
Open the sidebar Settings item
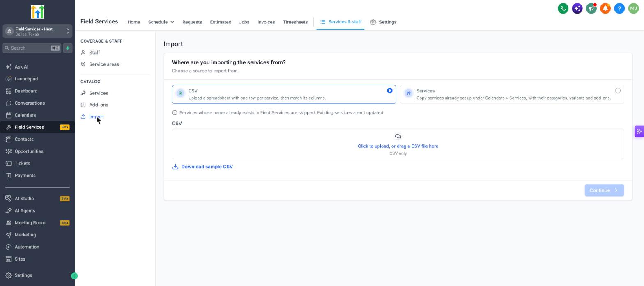[x=37, y=275]
